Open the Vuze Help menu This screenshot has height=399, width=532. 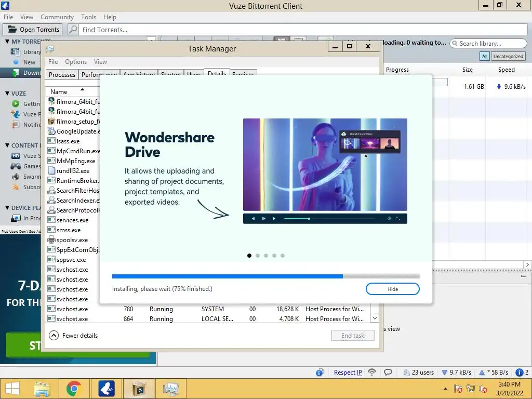[110, 17]
